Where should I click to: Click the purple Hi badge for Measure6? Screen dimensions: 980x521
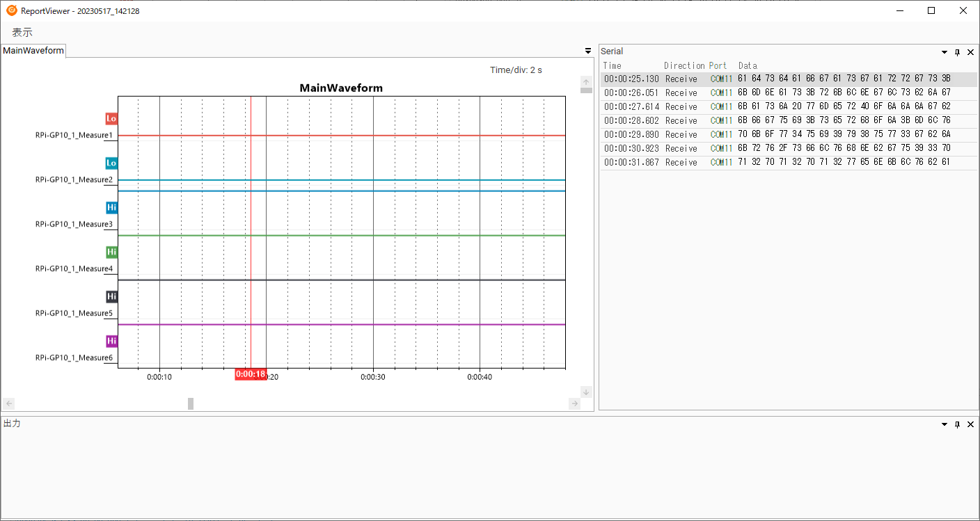pyautogui.click(x=111, y=341)
